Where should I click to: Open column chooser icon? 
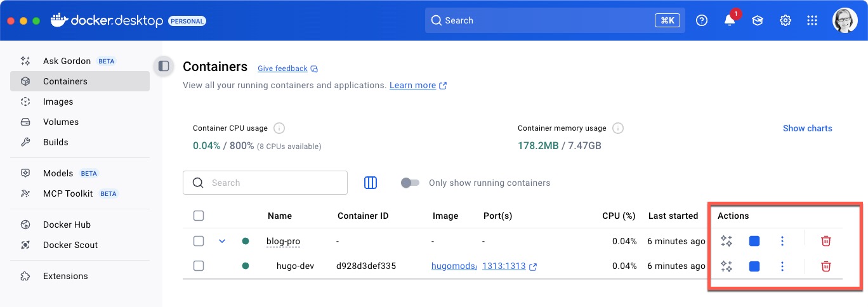(x=371, y=183)
